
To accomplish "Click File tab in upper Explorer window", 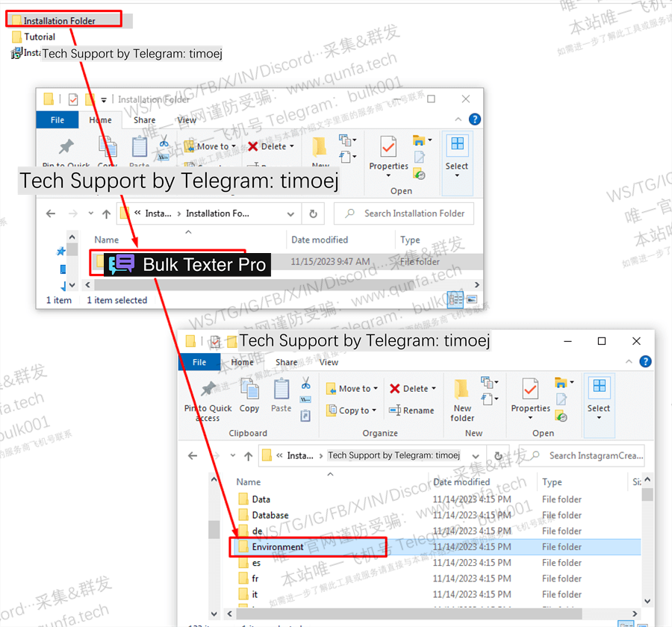I will 57,120.
